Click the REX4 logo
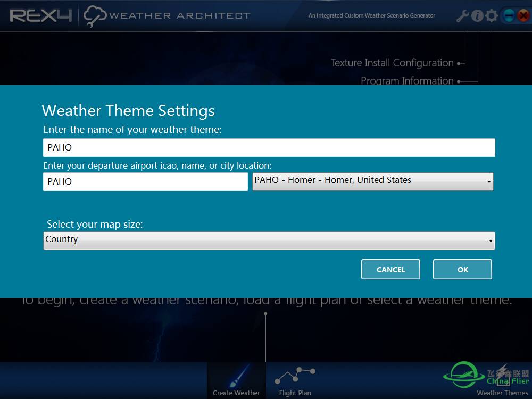Viewport: 532px width, 399px height. click(40, 16)
